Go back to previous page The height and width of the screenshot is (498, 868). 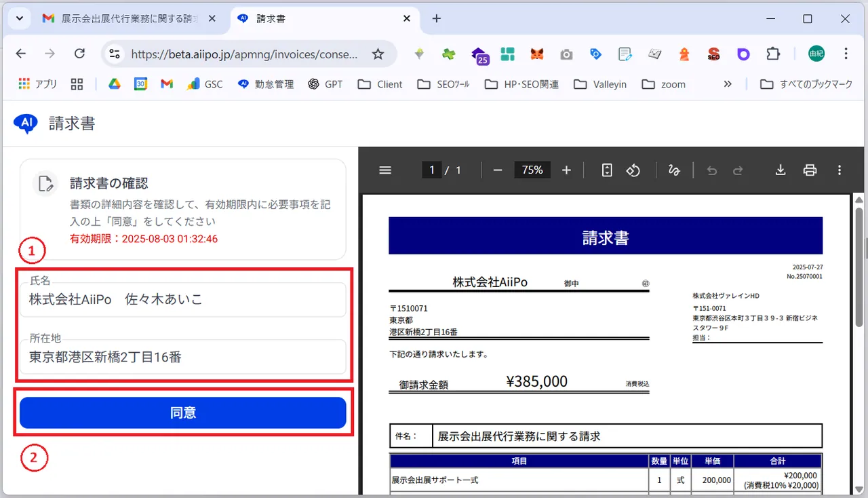[x=21, y=54]
